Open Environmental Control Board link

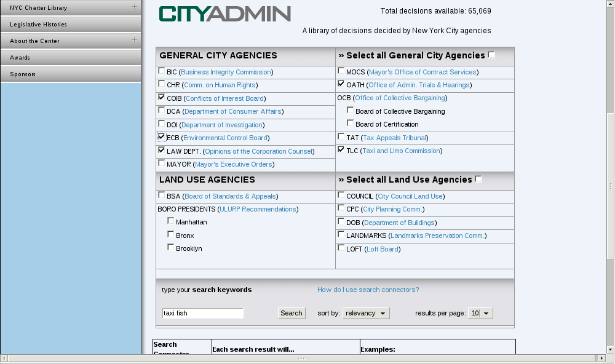[226, 138]
